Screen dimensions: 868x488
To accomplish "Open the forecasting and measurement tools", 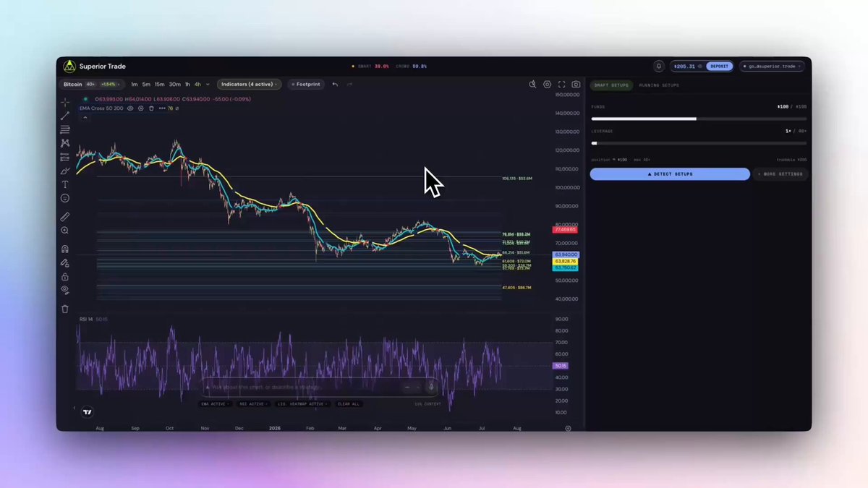I will point(65,157).
